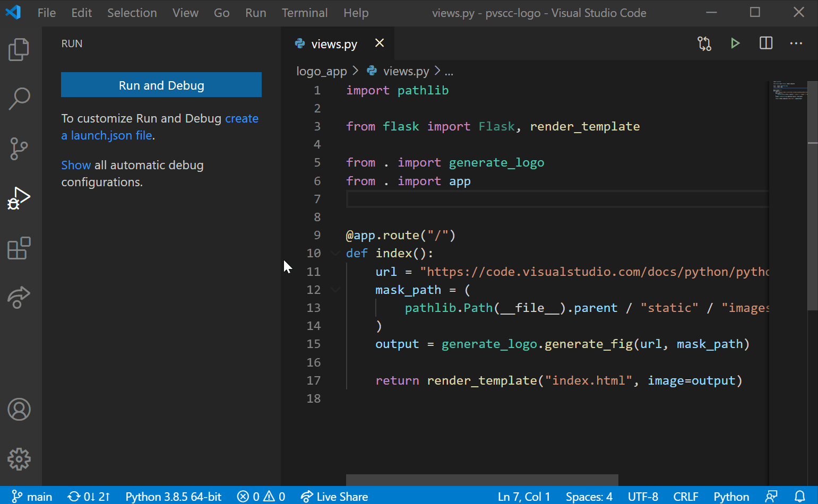Screen dimensions: 818x504
Task: Select the Search icon in activity bar
Action: click(x=19, y=98)
